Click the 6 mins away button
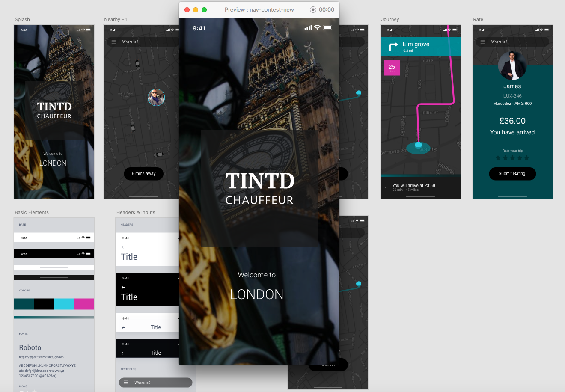 [x=144, y=174]
